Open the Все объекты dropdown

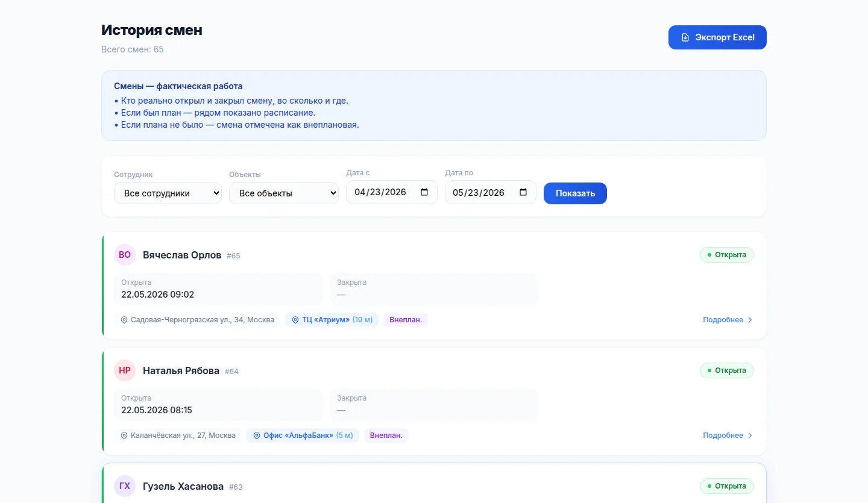tap(284, 193)
